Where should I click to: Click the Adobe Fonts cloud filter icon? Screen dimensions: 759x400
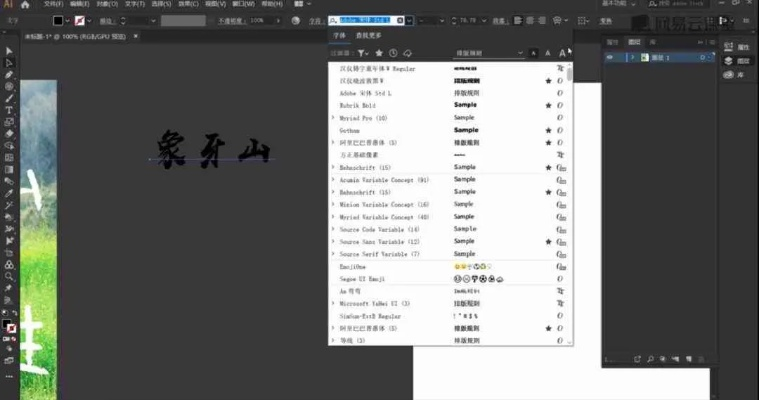pos(407,52)
